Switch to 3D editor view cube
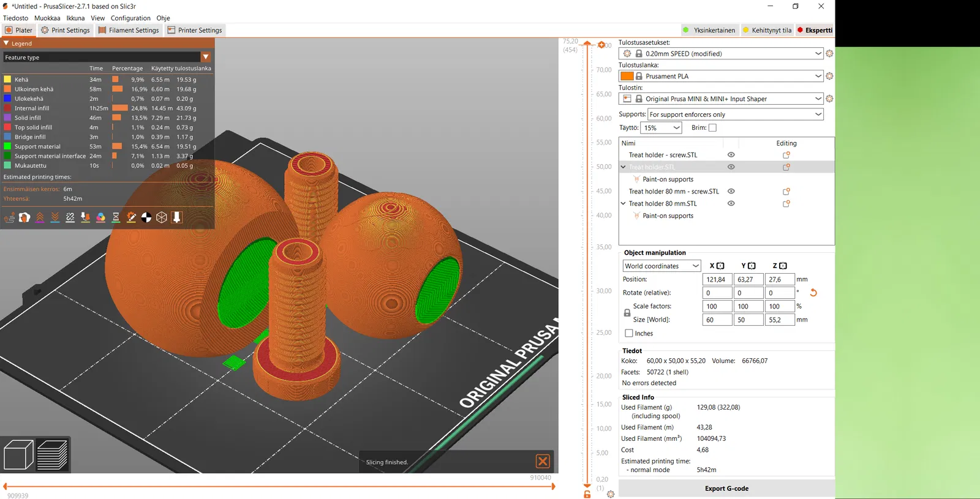The width and height of the screenshot is (980, 499). point(18,455)
